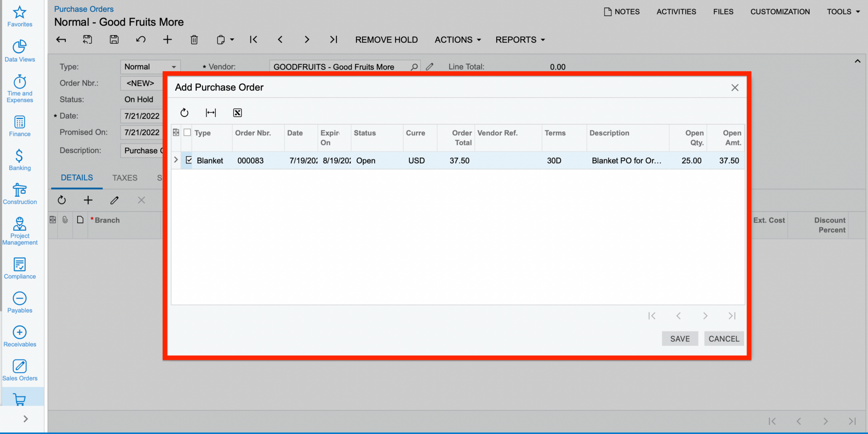The height and width of the screenshot is (434, 868).
Task: Fit grid columns to screen
Action: click(x=211, y=113)
